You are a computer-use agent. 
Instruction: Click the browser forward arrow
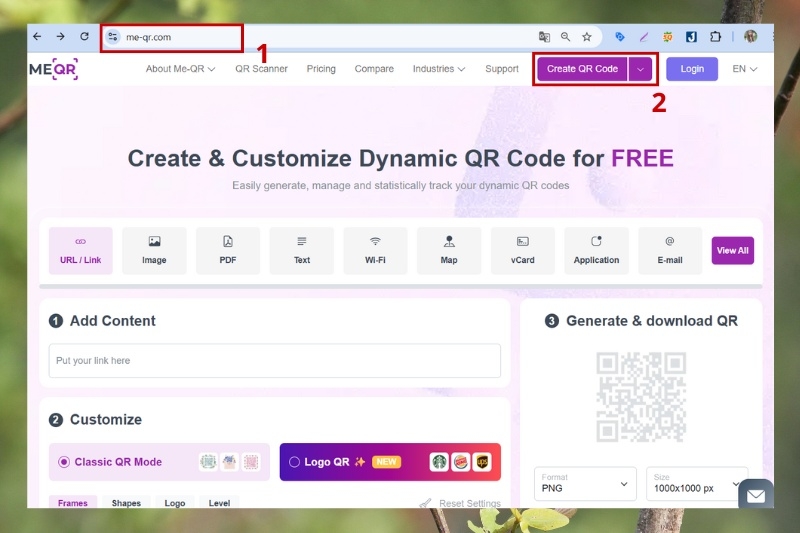click(x=60, y=36)
